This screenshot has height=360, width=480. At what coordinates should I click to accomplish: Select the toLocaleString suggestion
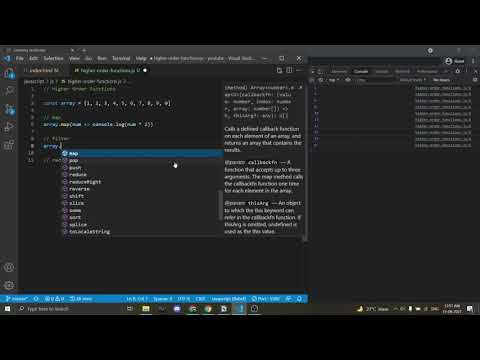[142, 231]
